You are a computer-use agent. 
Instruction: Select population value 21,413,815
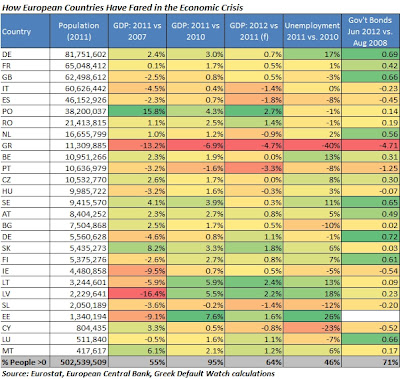click(x=79, y=123)
